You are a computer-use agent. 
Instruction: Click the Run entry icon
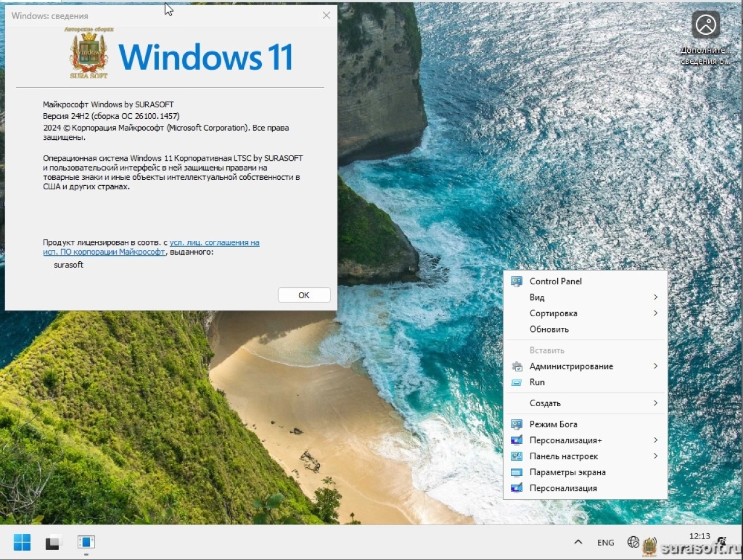coord(516,382)
